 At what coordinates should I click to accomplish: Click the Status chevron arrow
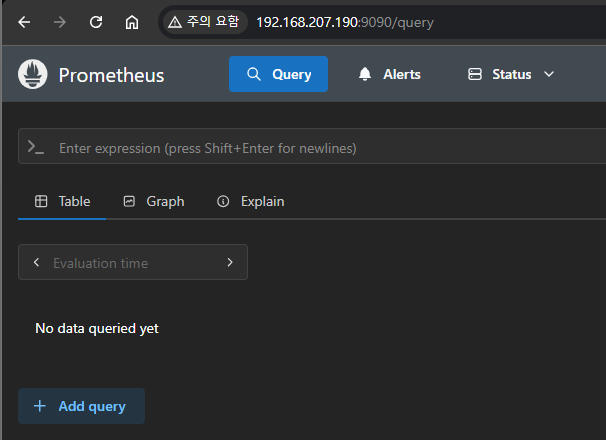pyautogui.click(x=549, y=74)
